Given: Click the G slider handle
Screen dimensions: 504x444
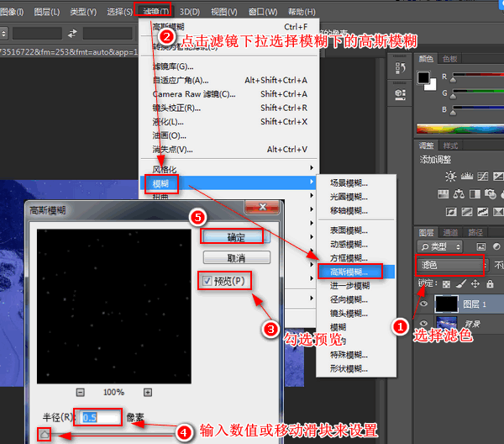Looking at the screenshot, I should pyautogui.click(x=453, y=96).
